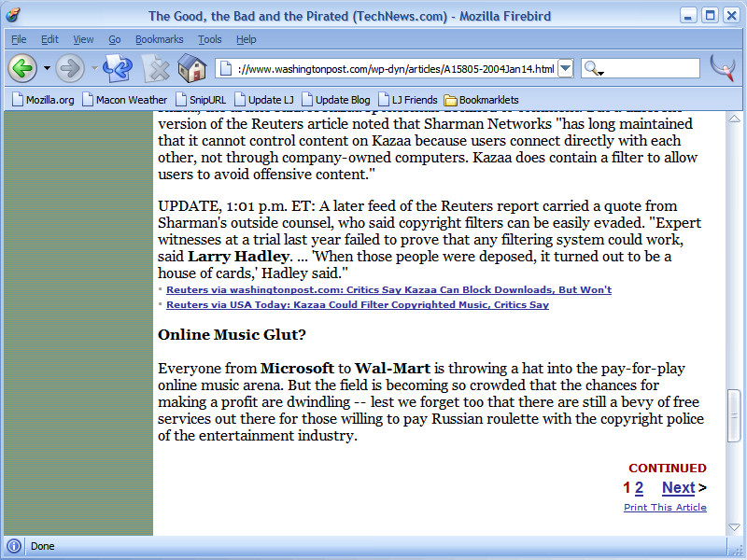Click the red CONTINUED label

668,469
